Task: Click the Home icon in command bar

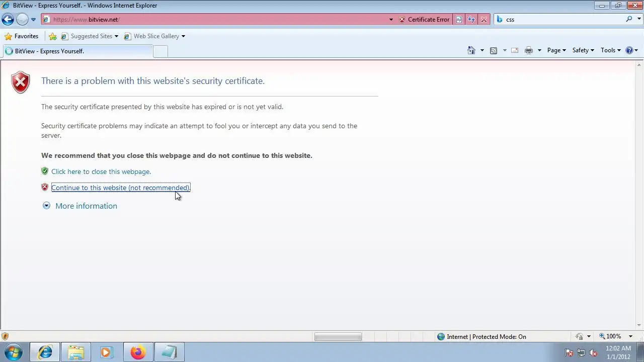Action: pyautogui.click(x=471, y=50)
